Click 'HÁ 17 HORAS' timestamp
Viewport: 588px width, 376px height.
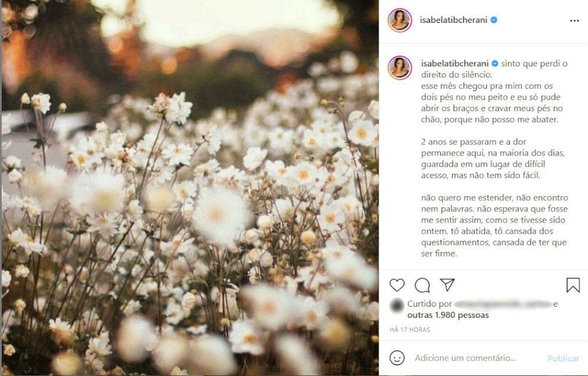(x=409, y=330)
